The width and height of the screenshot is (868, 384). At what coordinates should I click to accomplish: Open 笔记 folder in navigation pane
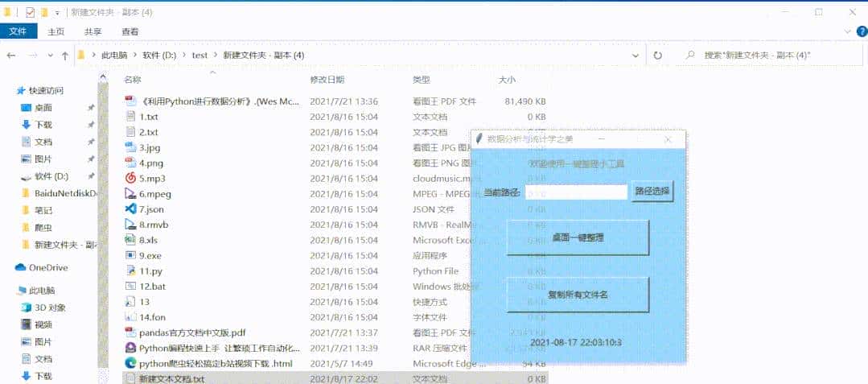[43, 211]
